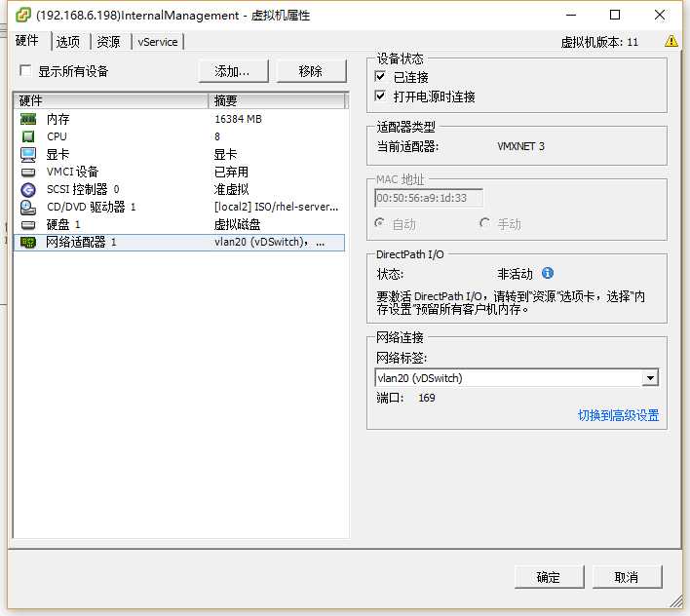Screen dimensions: 690x616
Task: Cancel with the 取消 button
Action: point(627,577)
